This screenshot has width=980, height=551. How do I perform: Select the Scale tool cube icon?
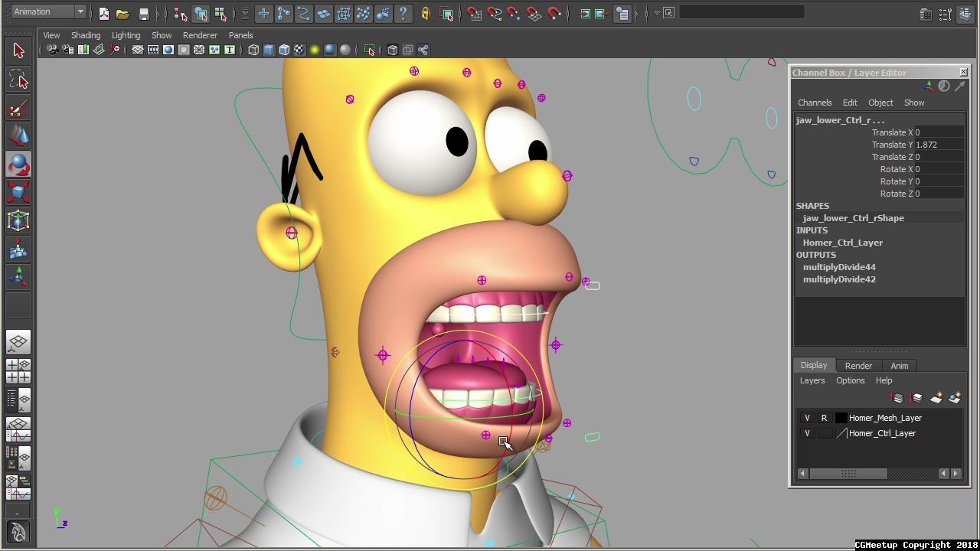[x=18, y=193]
